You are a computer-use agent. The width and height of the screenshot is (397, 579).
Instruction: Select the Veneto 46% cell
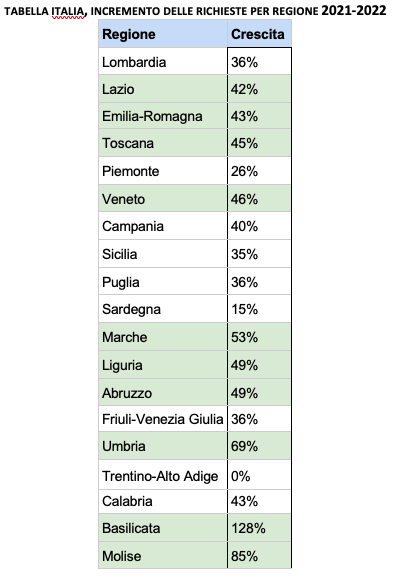coord(260,198)
